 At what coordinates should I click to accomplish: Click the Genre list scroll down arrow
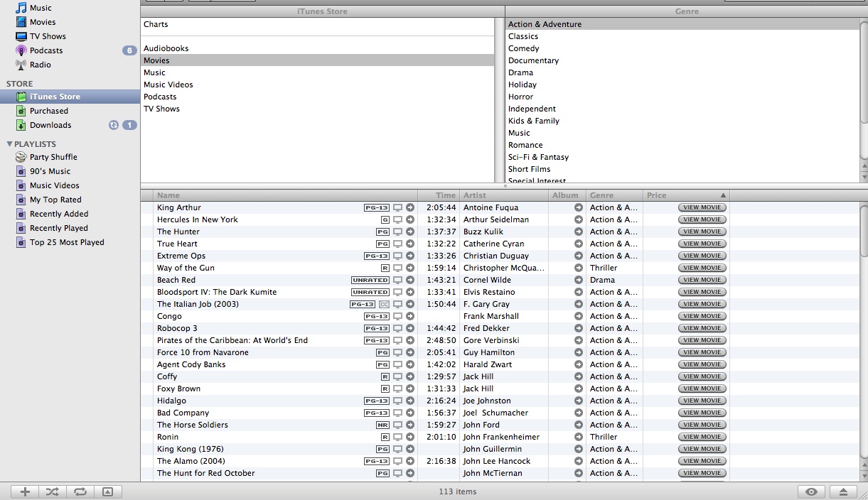pyautogui.click(x=864, y=177)
